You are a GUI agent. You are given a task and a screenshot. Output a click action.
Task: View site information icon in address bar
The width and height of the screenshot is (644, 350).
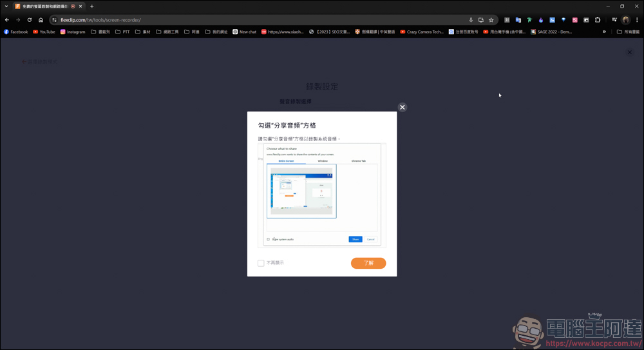pyautogui.click(x=54, y=20)
